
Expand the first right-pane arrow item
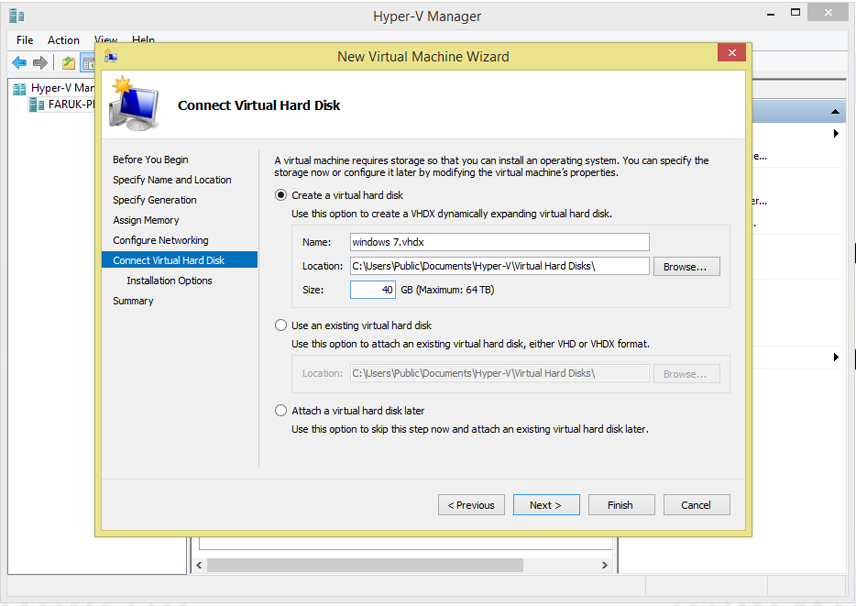click(836, 132)
